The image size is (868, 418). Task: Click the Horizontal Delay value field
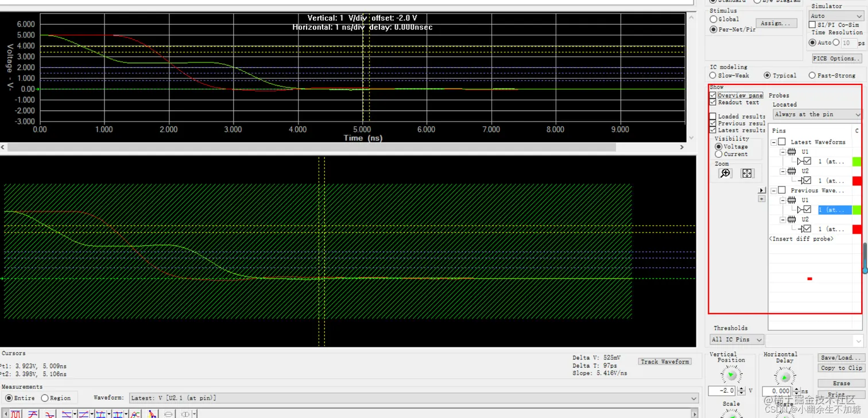click(776, 391)
